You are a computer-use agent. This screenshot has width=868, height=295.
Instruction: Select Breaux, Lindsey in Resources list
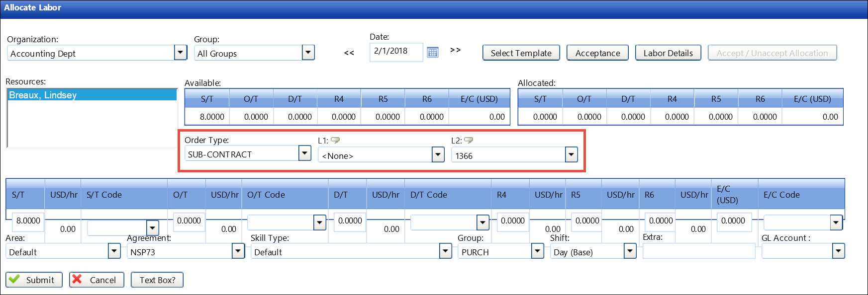(x=43, y=95)
